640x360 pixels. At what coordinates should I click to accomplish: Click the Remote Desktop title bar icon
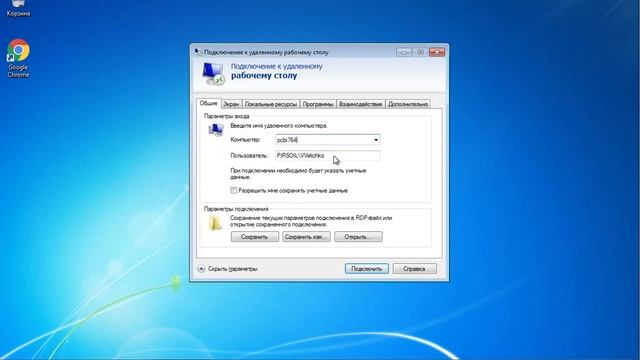tap(198, 52)
